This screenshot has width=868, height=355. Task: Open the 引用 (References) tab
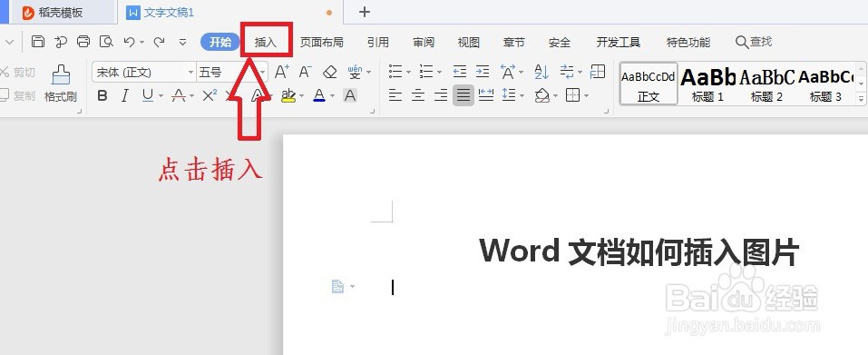pyautogui.click(x=378, y=42)
